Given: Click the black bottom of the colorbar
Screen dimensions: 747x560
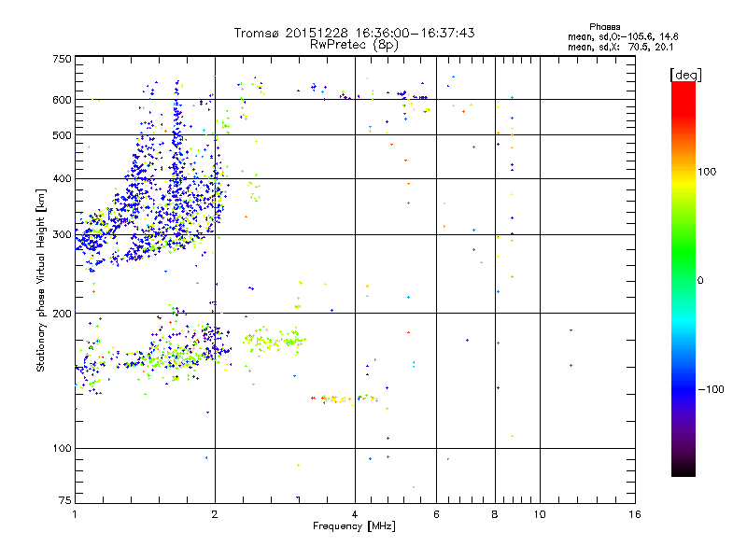Looking at the screenshot, I should click(x=684, y=469).
